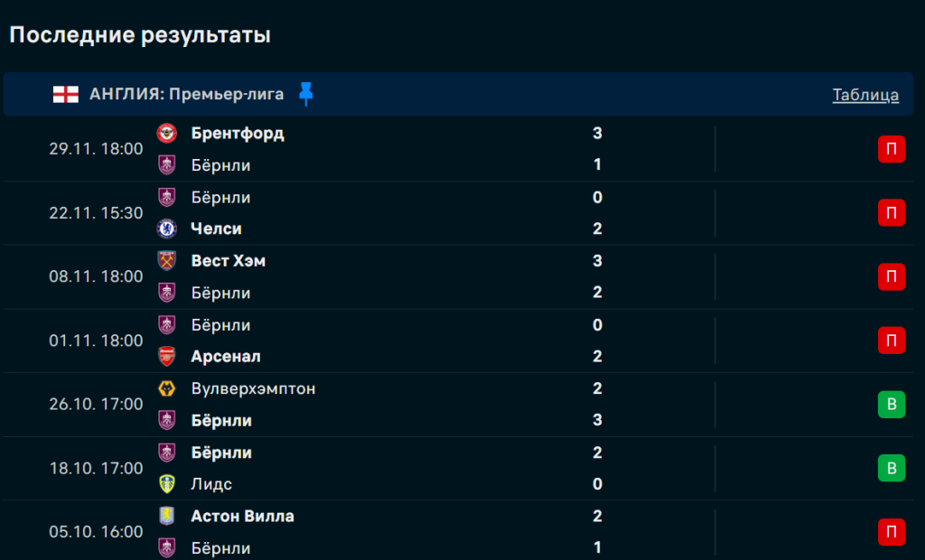
Task: Open the Таблица standings link
Action: click(865, 95)
